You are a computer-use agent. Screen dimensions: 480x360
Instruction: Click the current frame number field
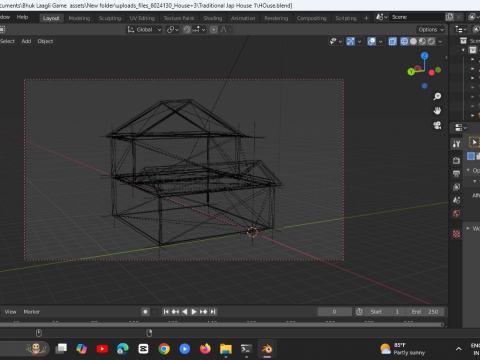334,312
